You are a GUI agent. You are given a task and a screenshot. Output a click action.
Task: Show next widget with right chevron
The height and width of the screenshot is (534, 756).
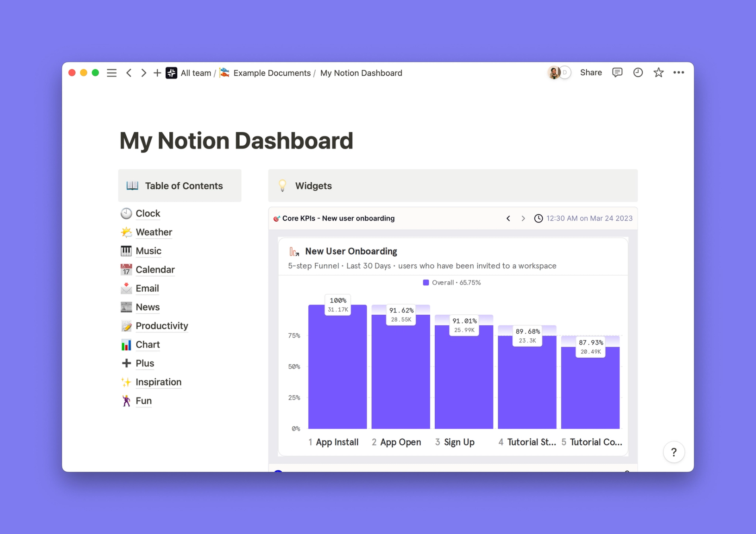click(523, 218)
